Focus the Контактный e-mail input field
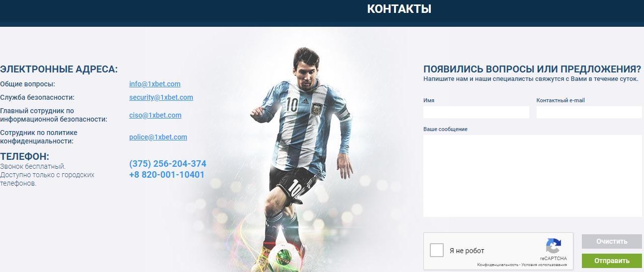 [589, 112]
